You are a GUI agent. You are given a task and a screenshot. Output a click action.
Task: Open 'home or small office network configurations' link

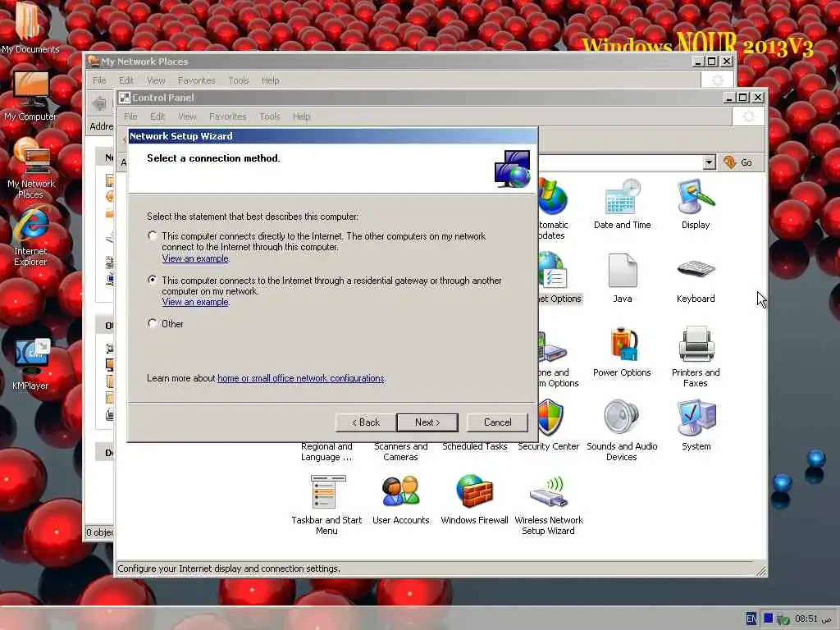pyautogui.click(x=300, y=378)
